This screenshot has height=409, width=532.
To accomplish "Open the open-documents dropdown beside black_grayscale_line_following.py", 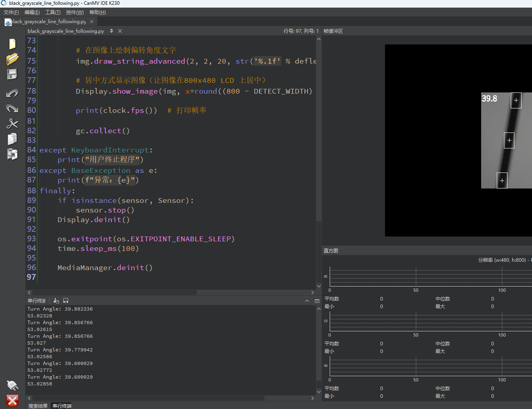I will [111, 31].
